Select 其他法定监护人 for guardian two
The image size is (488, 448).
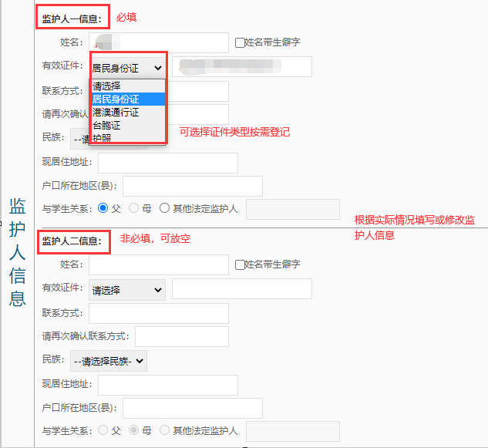(164, 430)
